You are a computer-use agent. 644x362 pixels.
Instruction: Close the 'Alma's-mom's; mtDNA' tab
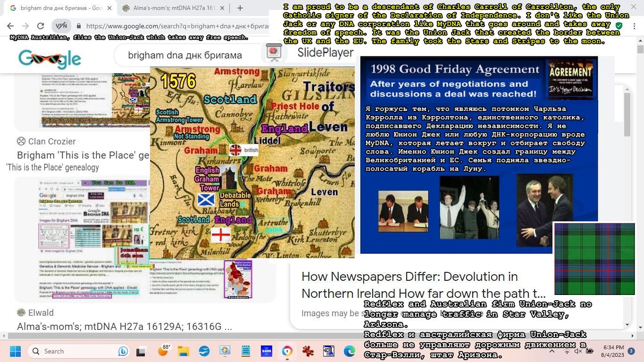point(223,8)
